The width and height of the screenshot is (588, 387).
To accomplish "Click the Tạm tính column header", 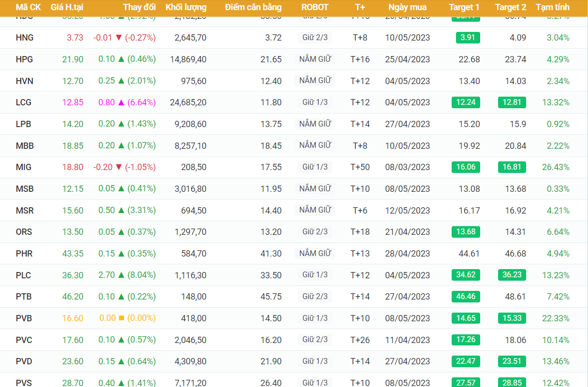I will click(552, 7).
